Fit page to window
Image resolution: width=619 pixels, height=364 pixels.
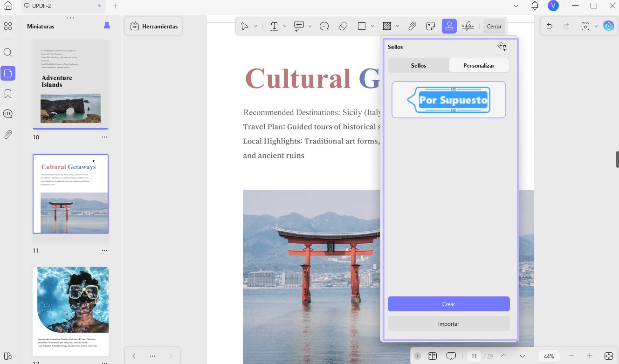click(x=608, y=356)
